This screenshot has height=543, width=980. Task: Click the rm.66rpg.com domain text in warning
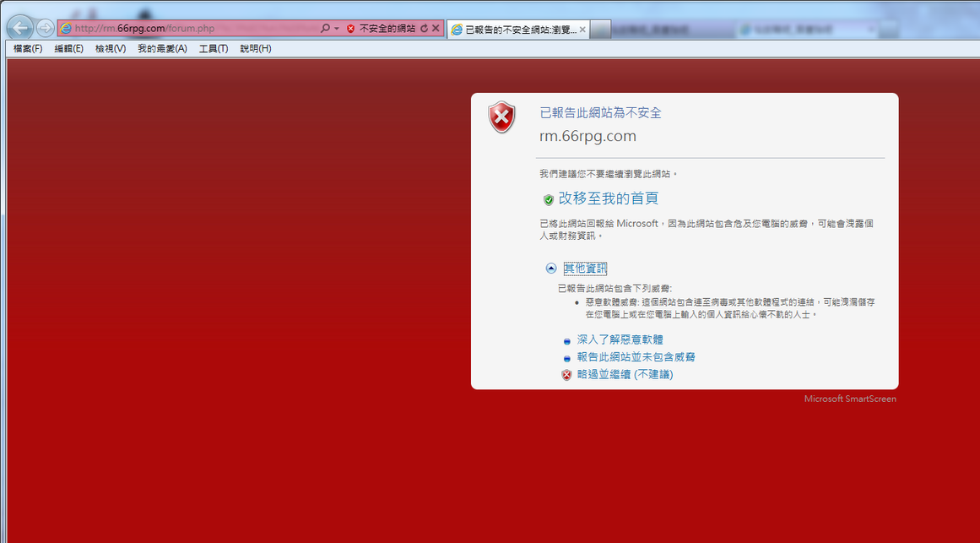pos(587,136)
